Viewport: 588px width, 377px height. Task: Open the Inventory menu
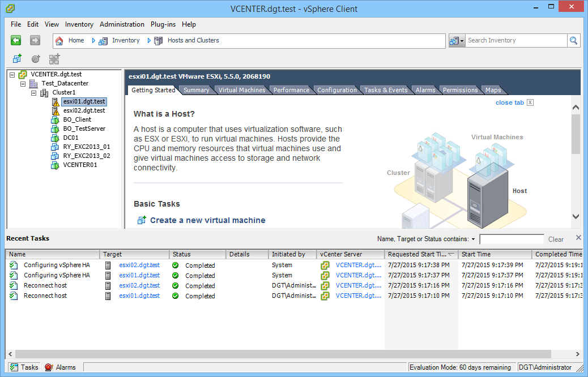tap(79, 24)
